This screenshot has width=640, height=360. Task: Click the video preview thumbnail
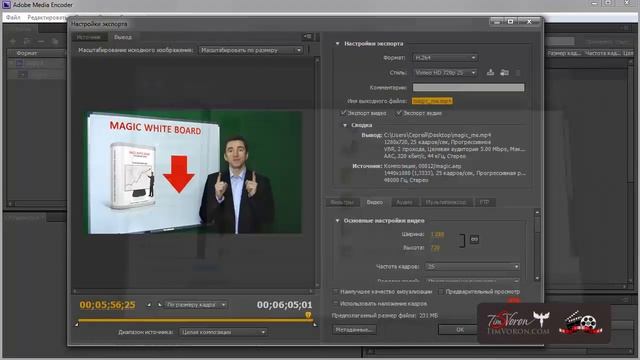click(x=194, y=173)
